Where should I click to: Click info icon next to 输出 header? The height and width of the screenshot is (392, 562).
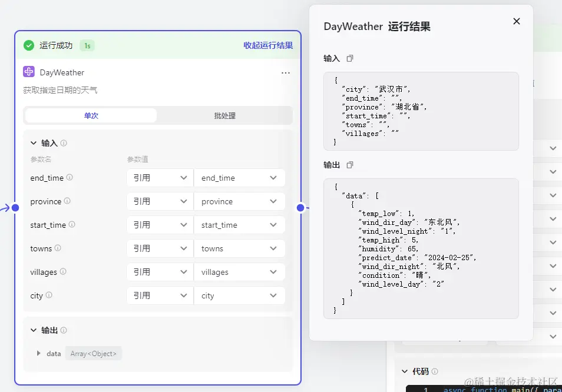(64, 330)
